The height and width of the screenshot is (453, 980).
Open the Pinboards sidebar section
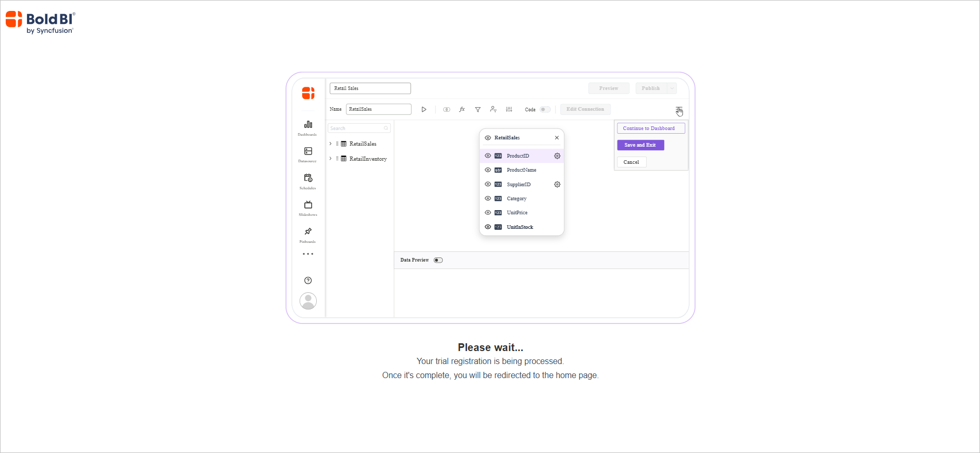[308, 235]
